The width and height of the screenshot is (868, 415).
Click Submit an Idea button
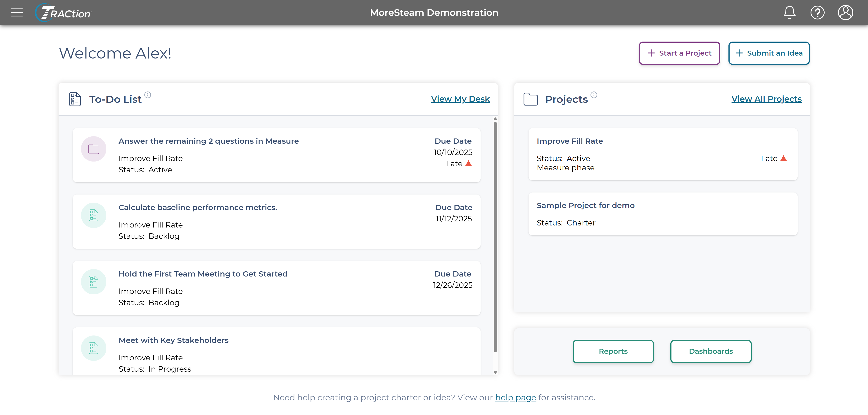click(x=769, y=53)
